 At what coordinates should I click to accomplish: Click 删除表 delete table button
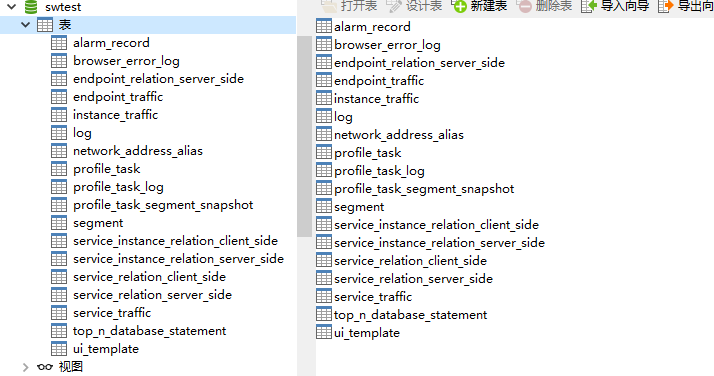(x=545, y=6)
